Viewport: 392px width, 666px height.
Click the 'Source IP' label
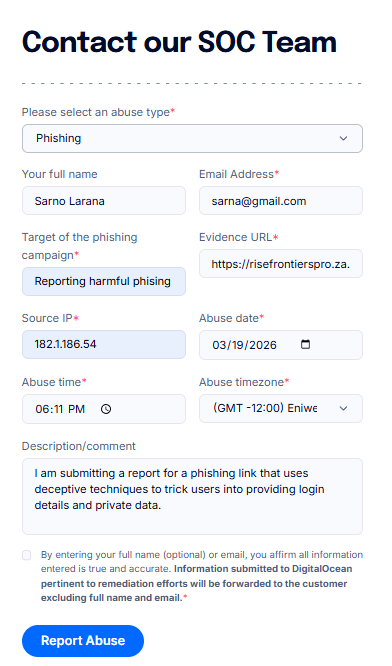click(51, 318)
